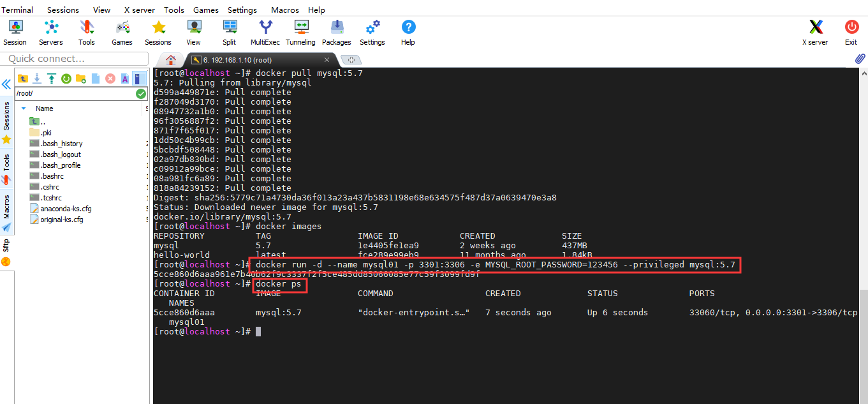Open the Games toolbar button
Screen dimensions: 868x404
click(x=122, y=33)
